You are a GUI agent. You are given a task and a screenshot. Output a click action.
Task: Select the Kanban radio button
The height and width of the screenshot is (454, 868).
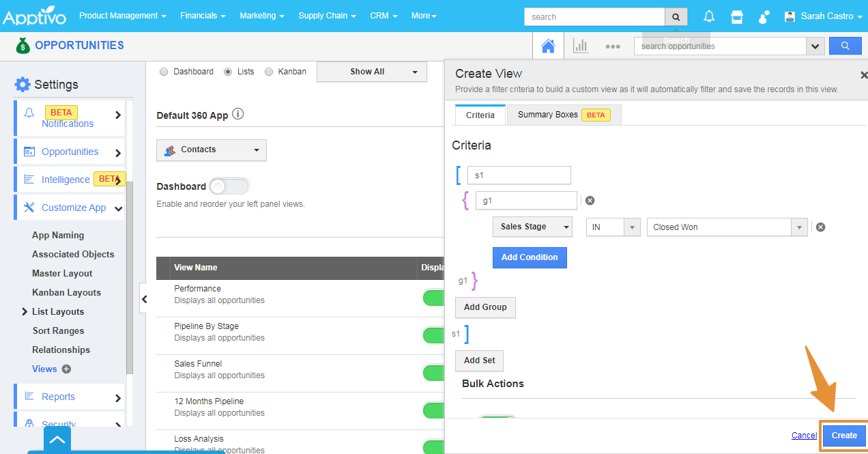pos(269,72)
